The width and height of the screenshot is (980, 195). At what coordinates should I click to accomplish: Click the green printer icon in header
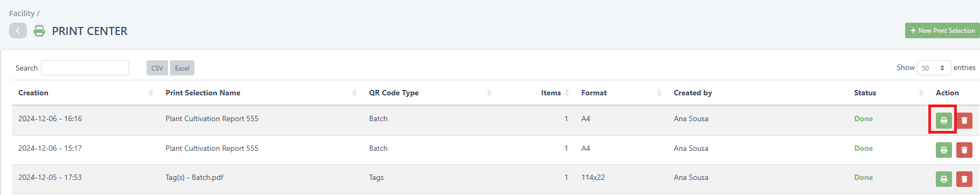39,31
